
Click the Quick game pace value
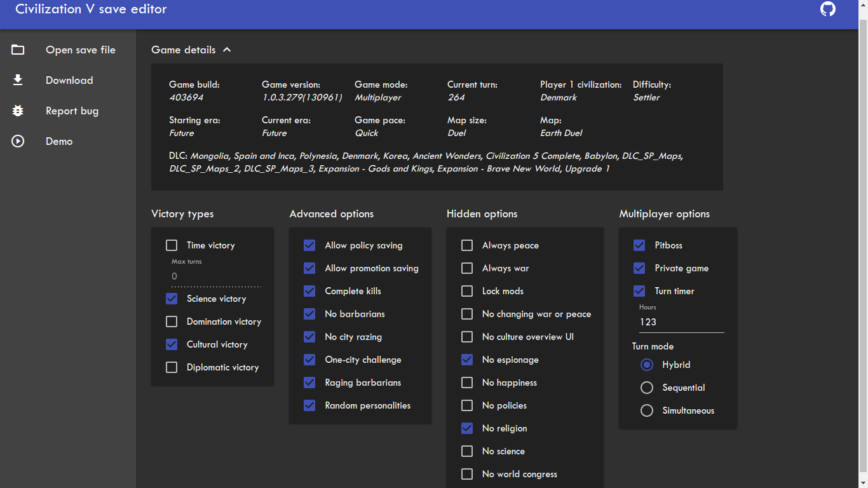coord(366,133)
